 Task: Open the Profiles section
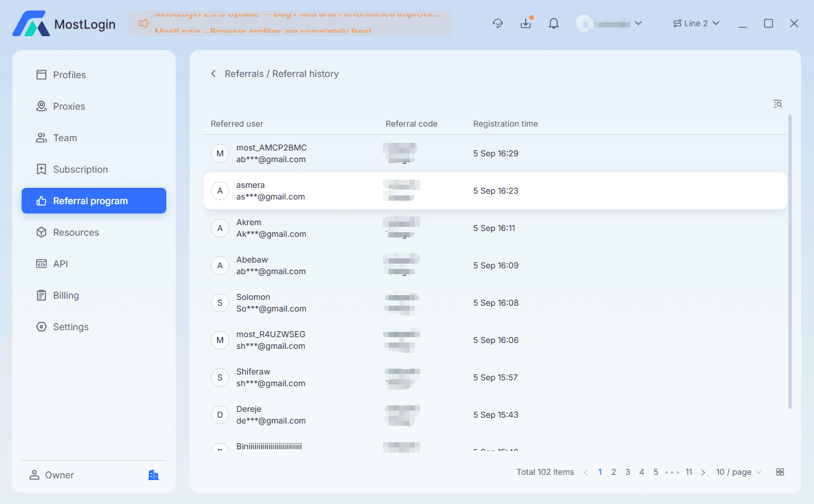click(94, 75)
